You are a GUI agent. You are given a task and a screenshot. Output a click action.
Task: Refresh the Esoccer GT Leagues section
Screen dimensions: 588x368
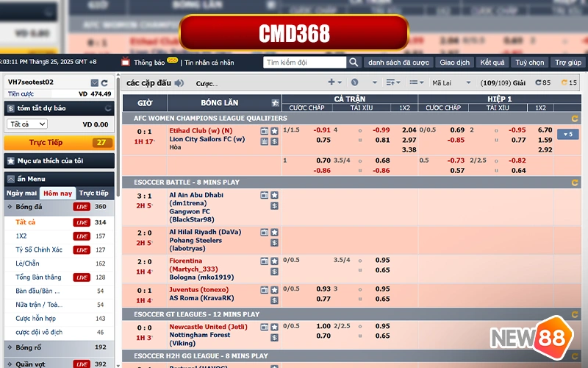pyautogui.click(x=575, y=314)
